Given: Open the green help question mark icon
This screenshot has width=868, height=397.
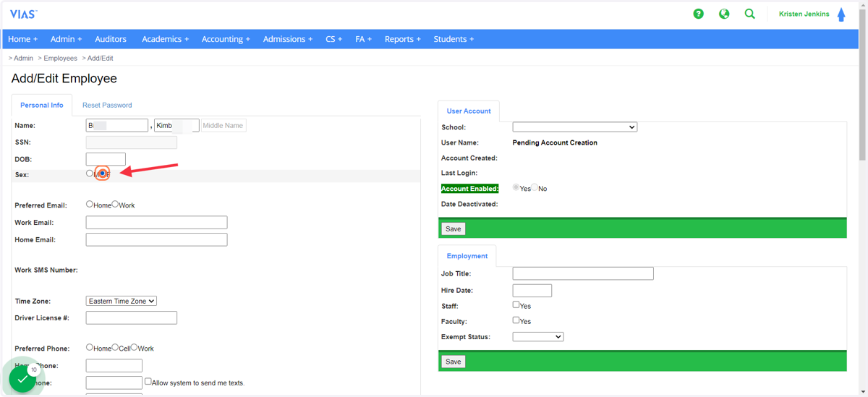Looking at the screenshot, I should click(698, 14).
